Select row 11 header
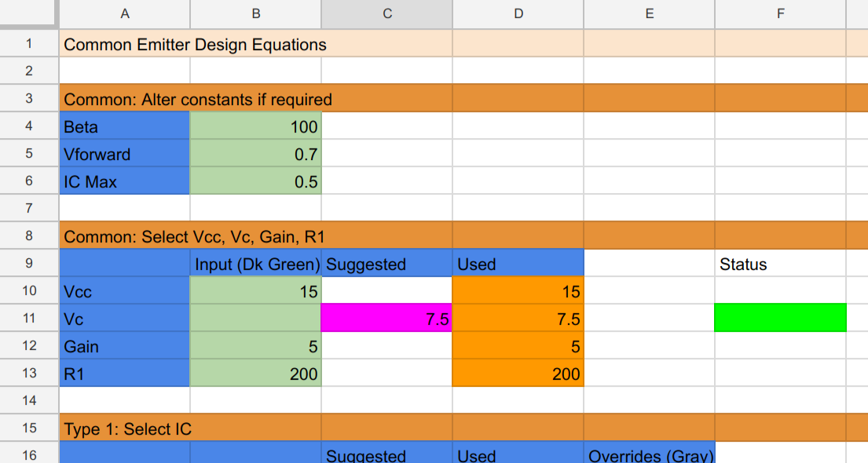Image resolution: width=868 pixels, height=463 pixels. (x=29, y=318)
